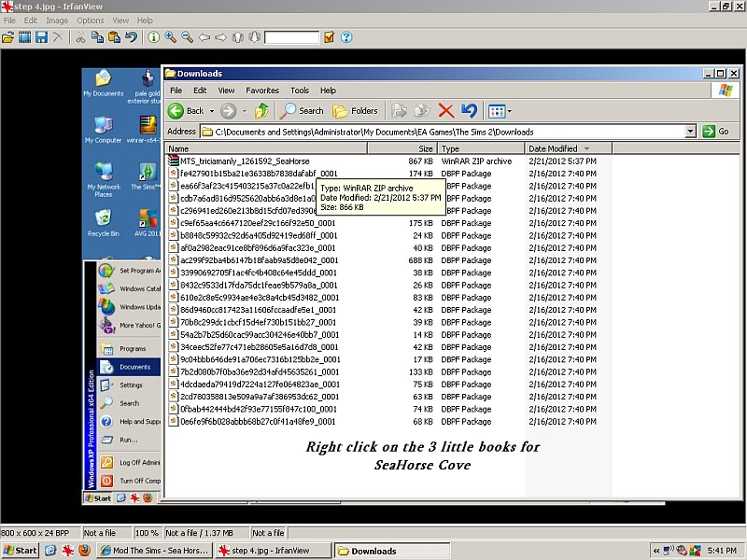Click the 100 % zoom status bar cell

(147, 533)
